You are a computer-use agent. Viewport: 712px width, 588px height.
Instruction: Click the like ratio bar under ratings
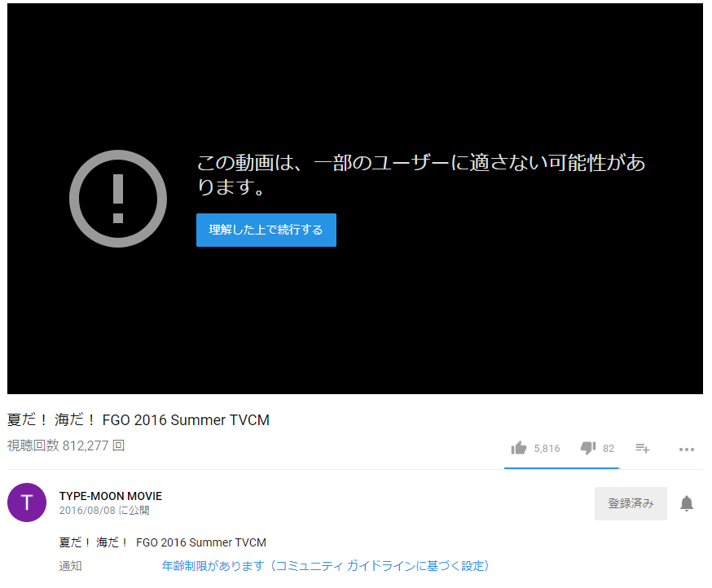561,468
